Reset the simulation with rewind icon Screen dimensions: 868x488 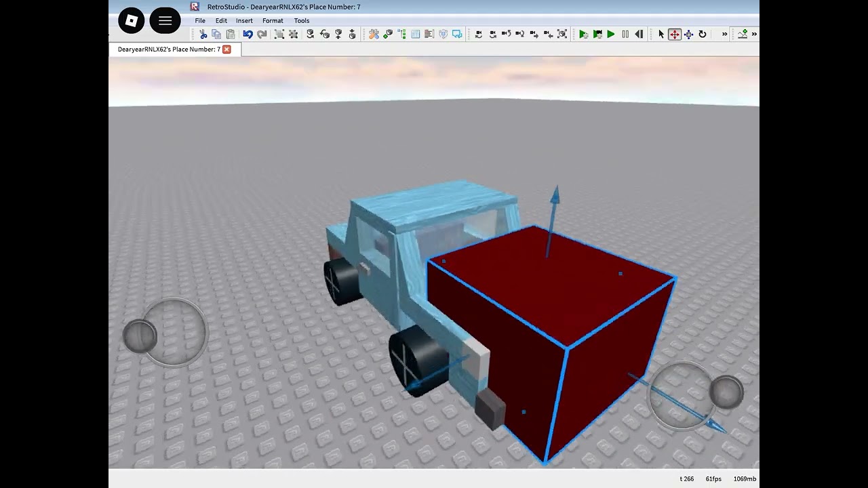click(x=639, y=34)
